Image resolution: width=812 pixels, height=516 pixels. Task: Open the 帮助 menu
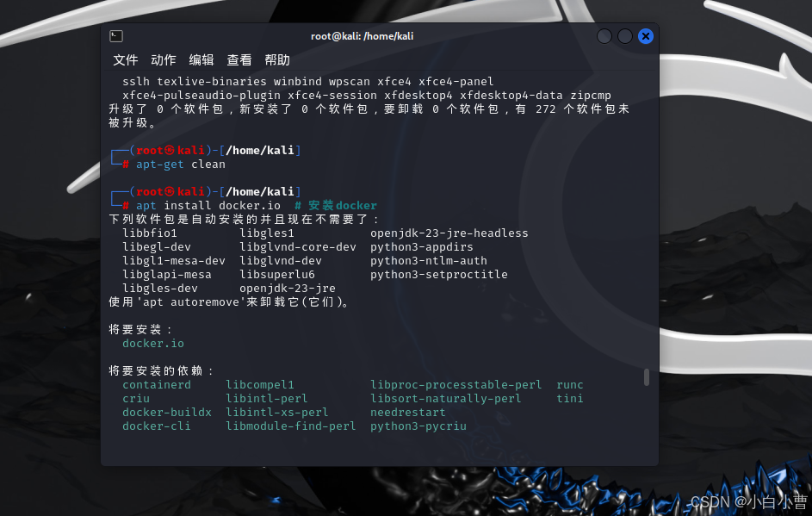[x=277, y=60]
